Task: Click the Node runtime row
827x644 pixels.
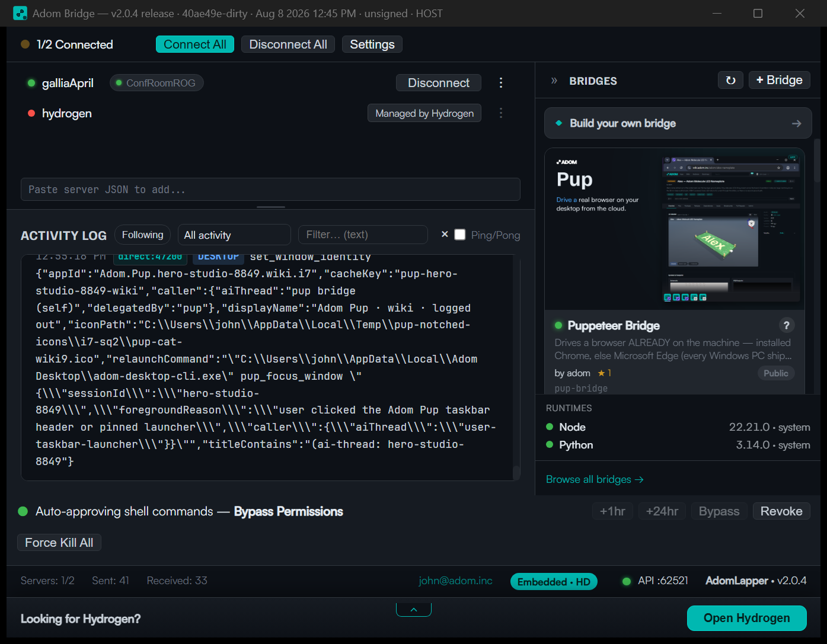Action: click(678, 427)
